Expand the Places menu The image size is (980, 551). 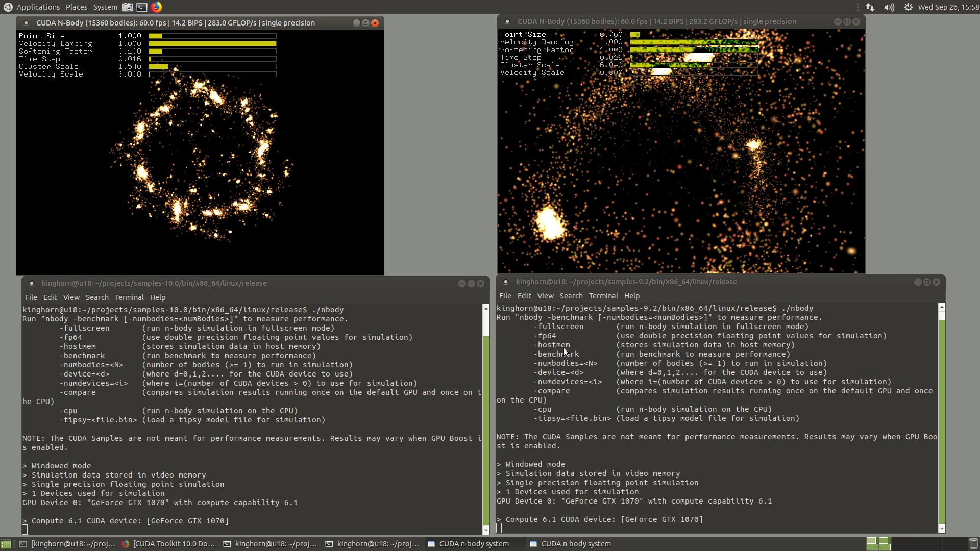click(x=76, y=7)
